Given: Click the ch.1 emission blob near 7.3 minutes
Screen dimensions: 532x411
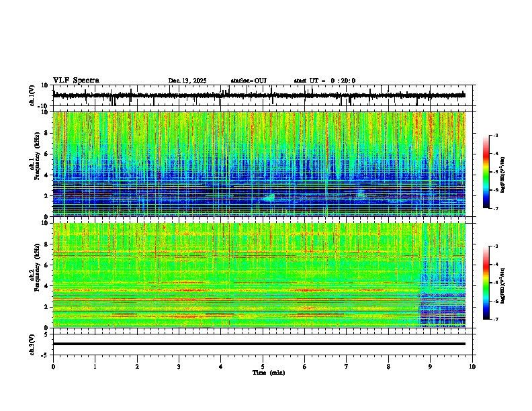Looking at the screenshot, I should (360, 193).
